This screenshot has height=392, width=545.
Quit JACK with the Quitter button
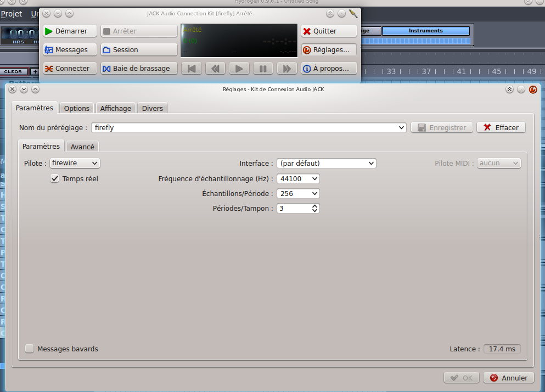click(329, 31)
